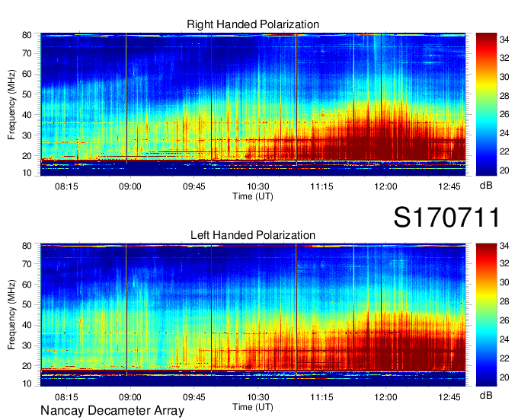Click the upper plot's "Frequency (MHz)" axis label
Viewport: 518px width, 420px height.
11,104
